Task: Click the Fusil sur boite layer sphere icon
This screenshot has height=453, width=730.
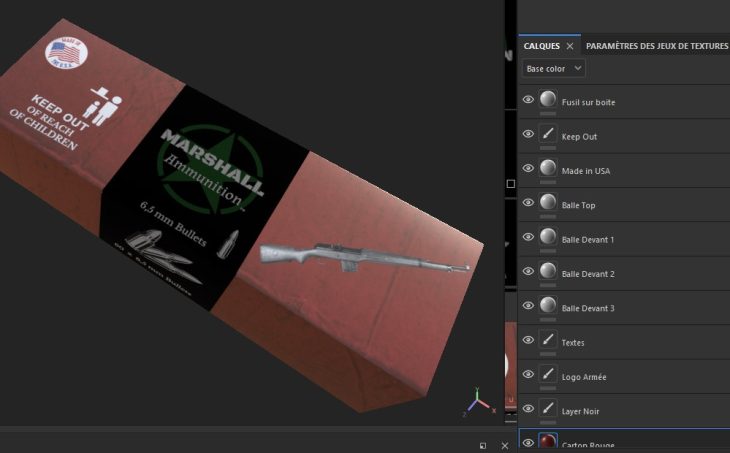Action: click(x=548, y=99)
